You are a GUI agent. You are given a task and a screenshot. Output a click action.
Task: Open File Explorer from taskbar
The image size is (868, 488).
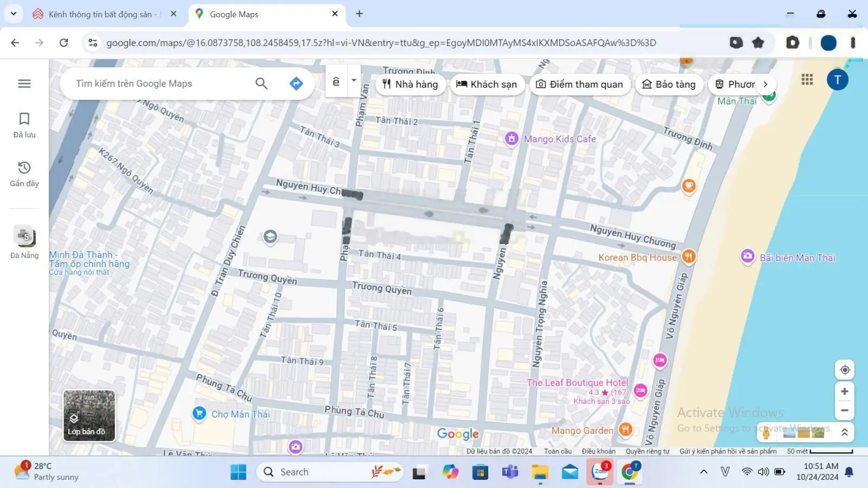pyautogui.click(x=540, y=472)
